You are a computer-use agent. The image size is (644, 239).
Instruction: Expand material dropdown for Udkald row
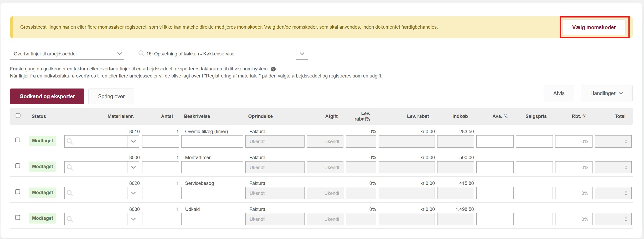click(x=133, y=219)
